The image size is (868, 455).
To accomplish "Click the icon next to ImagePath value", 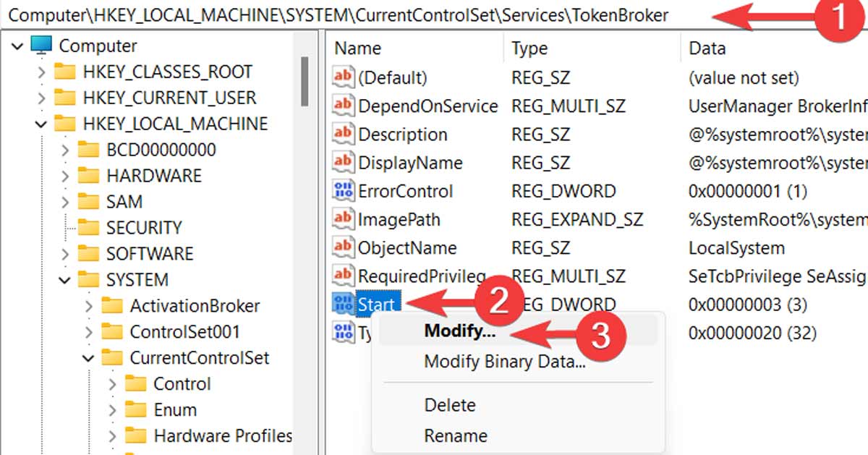I will 343,219.
